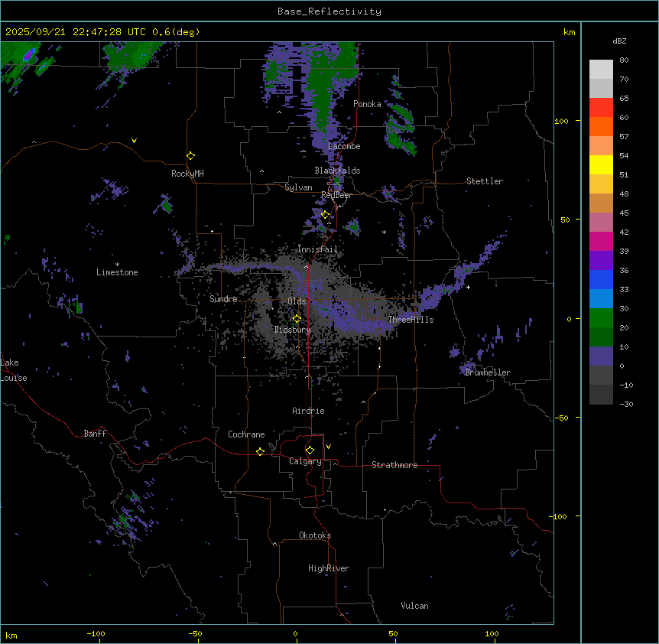Select the yellow diamond marker at Olds
The height and width of the screenshot is (644, 659).
[x=297, y=318]
